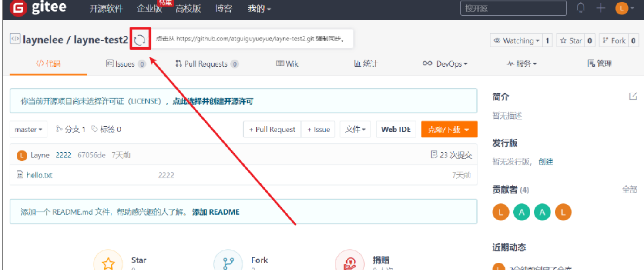Screen dimensions: 644x270
Task: Click the last orange L contributor avatar
Action: coord(563,212)
